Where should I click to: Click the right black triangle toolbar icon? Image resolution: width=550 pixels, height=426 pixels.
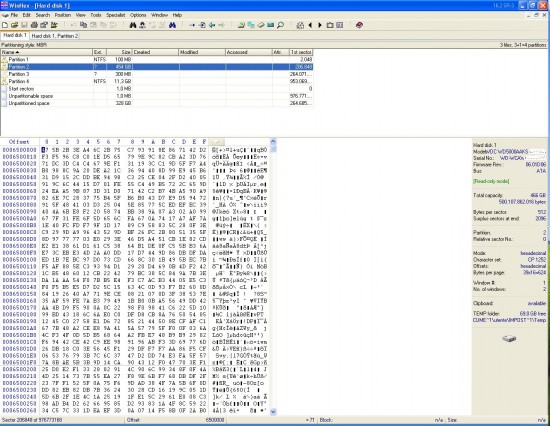pyautogui.click(x=320, y=25)
